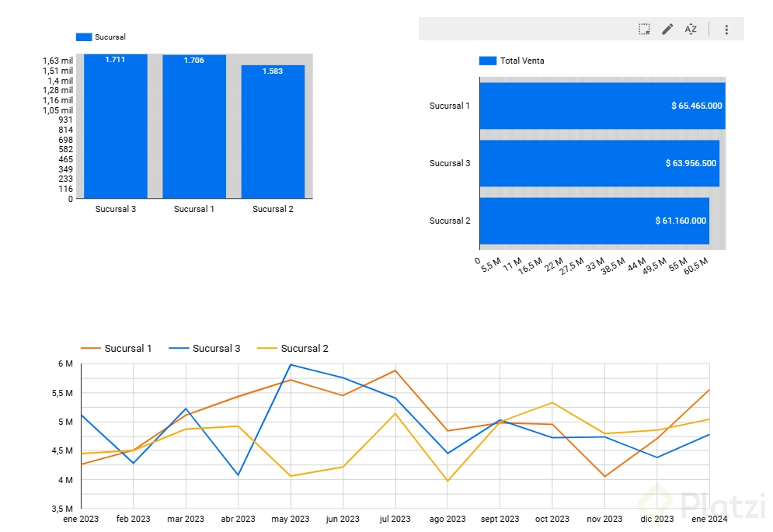
Task: Open the three-dot more options menu
Action: 726,30
